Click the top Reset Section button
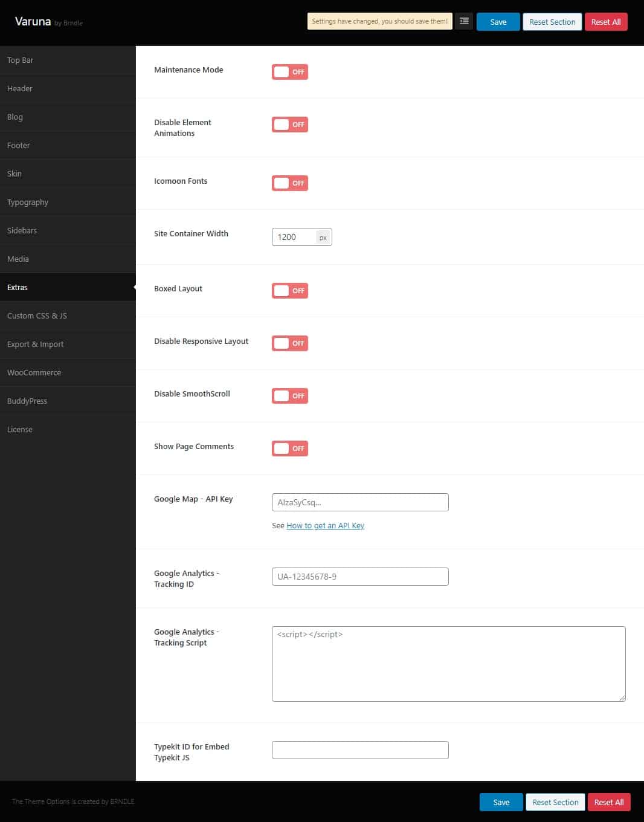This screenshot has width=644, height=822. tap(552, 22)
